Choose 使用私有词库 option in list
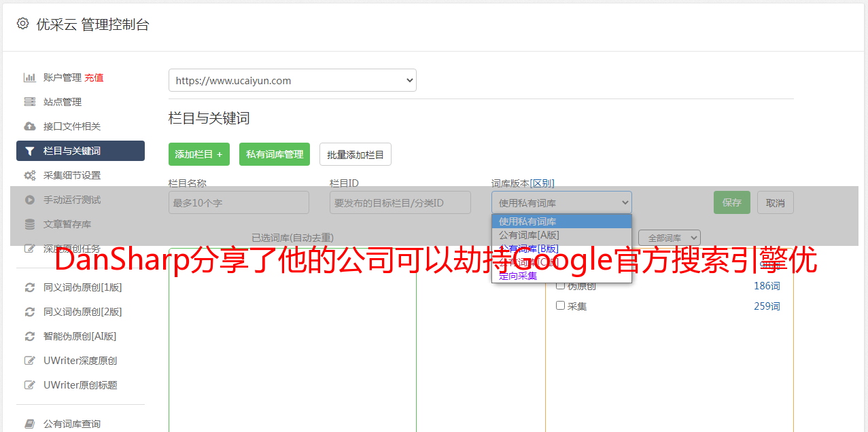The image size is (868, 432). 561,221
